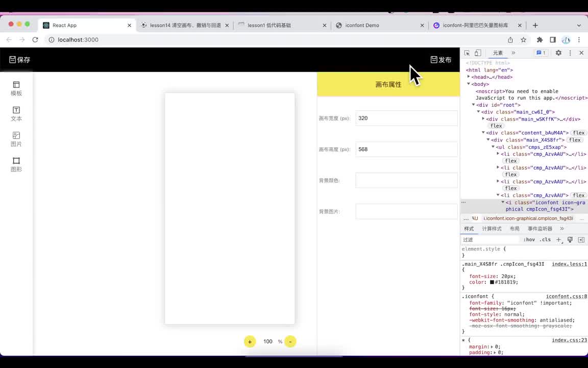Collapse the content_bAuM4A div node
The width and height of the screenshot is (588, 368).
coord(483,132)
